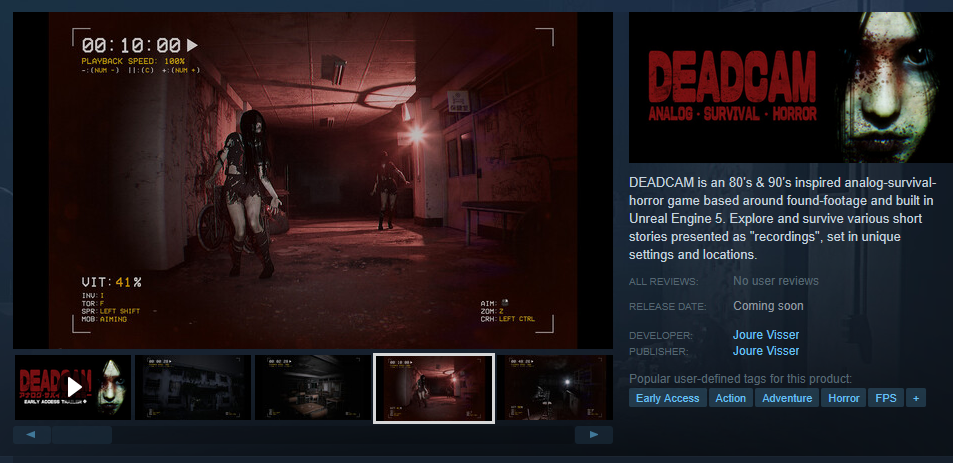Click the 'DEVELOPER:' label

[661, 335]
